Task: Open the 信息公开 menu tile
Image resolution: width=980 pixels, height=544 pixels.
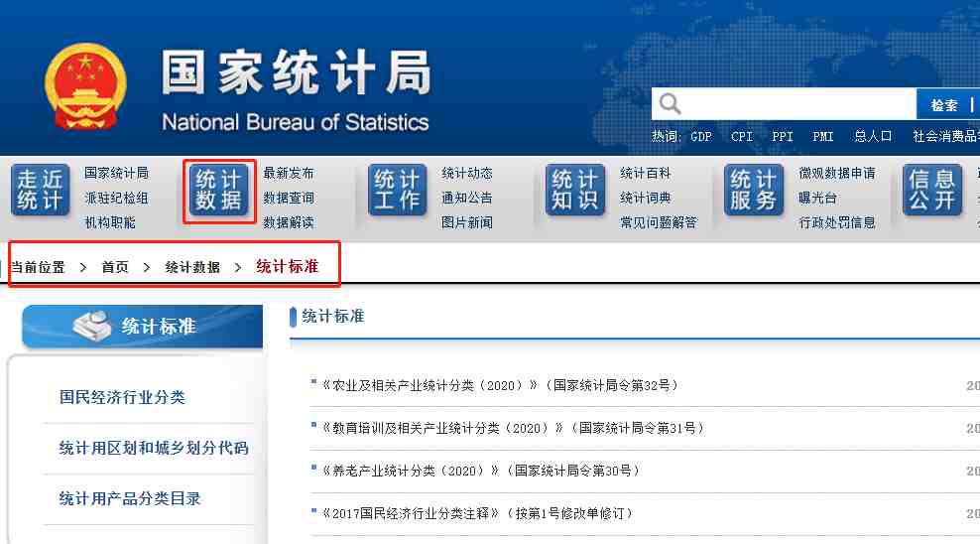Action: coord(931,190)
